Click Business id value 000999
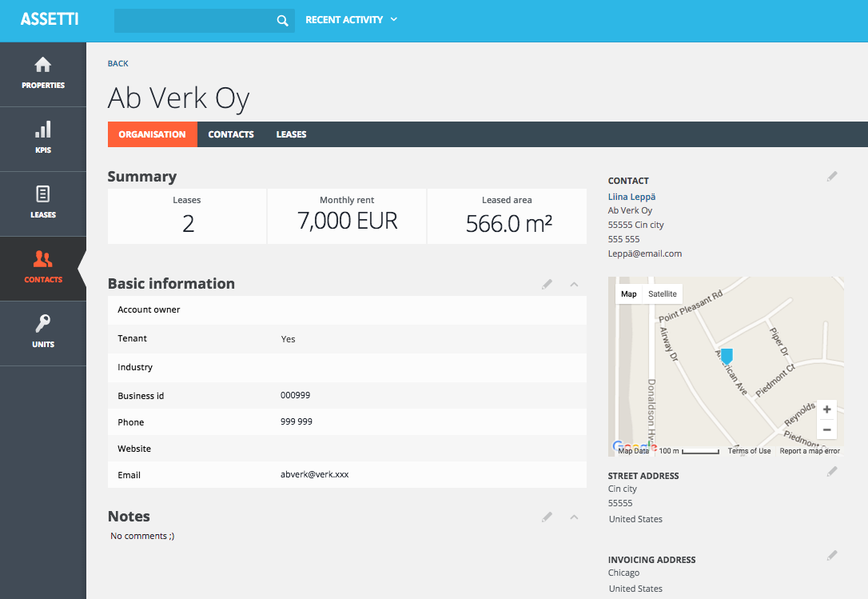This screenshot has height=599, width=868. [295, 395]
